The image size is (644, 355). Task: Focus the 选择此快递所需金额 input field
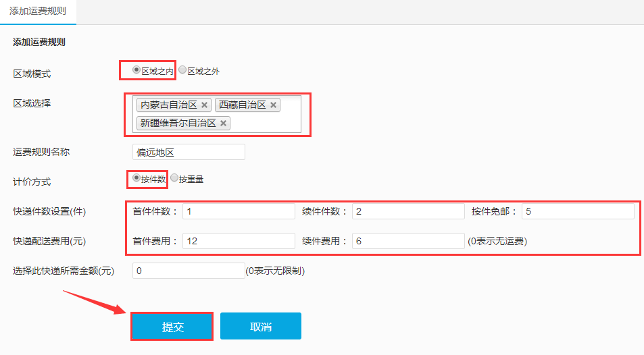point(189,271)
